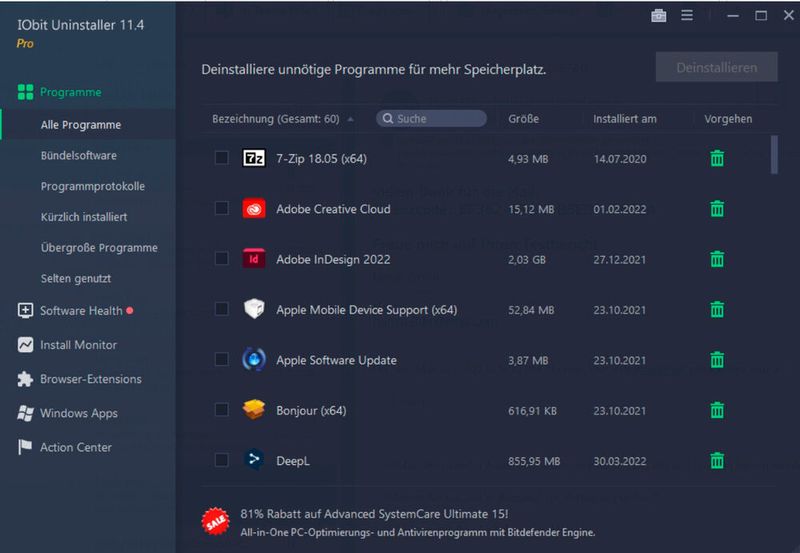
Task: Click the Action Center flag icon
Action: (24, 447)
